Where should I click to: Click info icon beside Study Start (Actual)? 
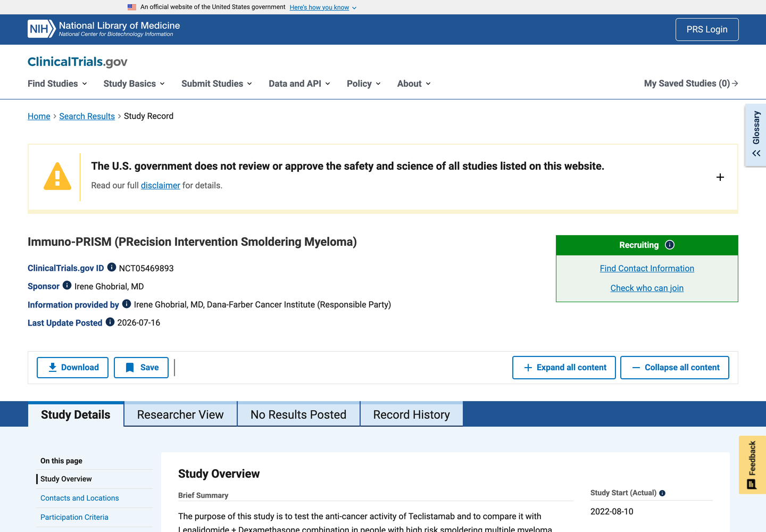click(662, 493)
